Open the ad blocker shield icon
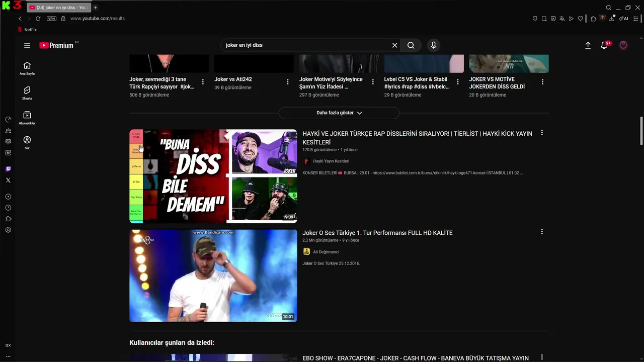This screenshot has height=362, width=644. [x=553, y=19]
